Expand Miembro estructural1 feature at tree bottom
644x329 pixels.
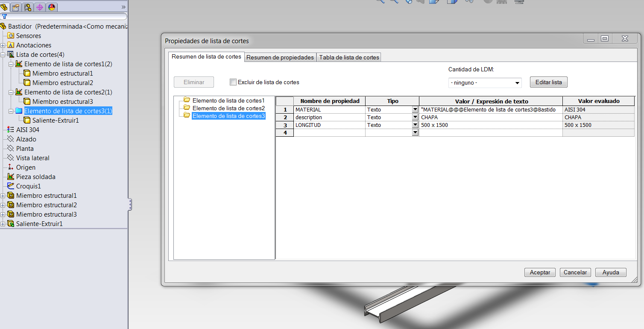[x=3, y=196]
